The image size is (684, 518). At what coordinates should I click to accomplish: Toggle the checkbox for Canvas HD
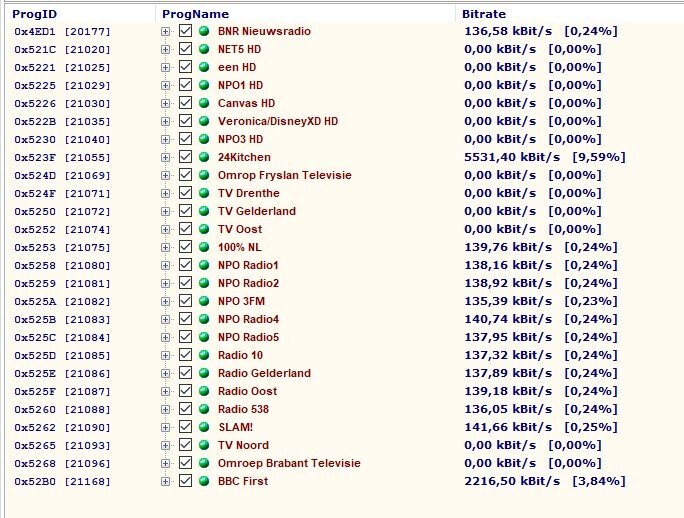click(185, 103)
